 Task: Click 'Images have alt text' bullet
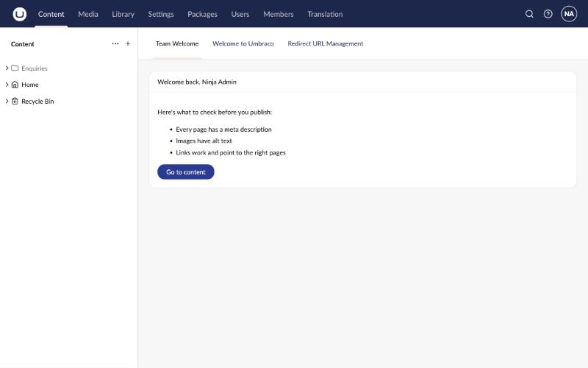pyautogui.click(x=204, y=141)
